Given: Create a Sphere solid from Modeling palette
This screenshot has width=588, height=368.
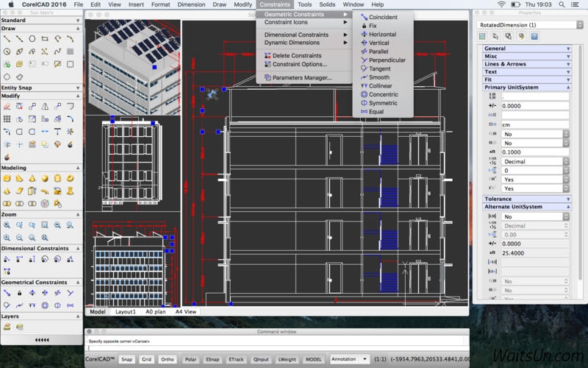Looking at the screenshot, I should click(45, 178).
